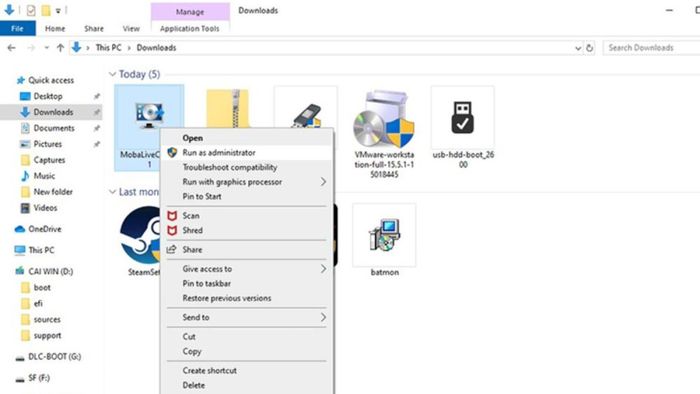Choose Pin to Start
700x394 pixels.
[247, 196]
